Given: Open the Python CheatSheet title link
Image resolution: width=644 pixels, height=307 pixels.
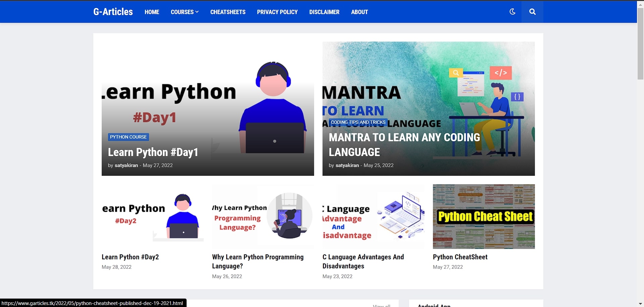Looking at the screenshot, I should pos(460,257).
